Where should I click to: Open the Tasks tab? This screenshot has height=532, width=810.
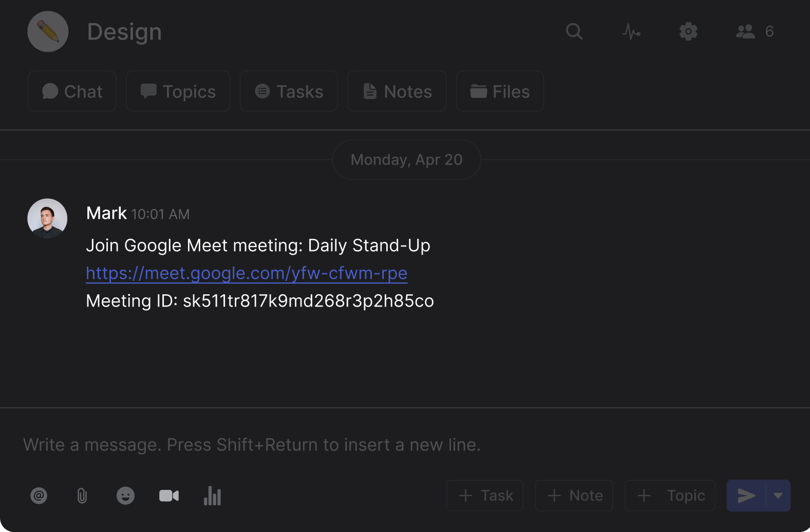pos(289,91)
